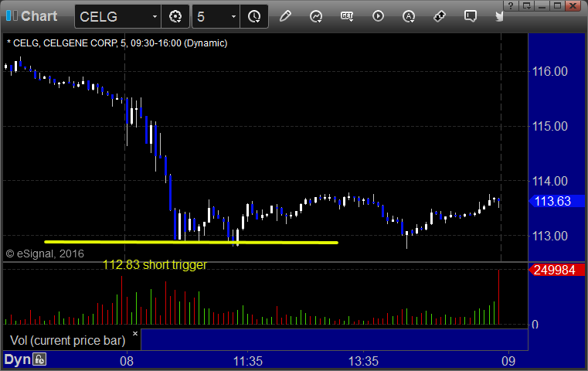Close the Vol study label

[x=135, y=333]
